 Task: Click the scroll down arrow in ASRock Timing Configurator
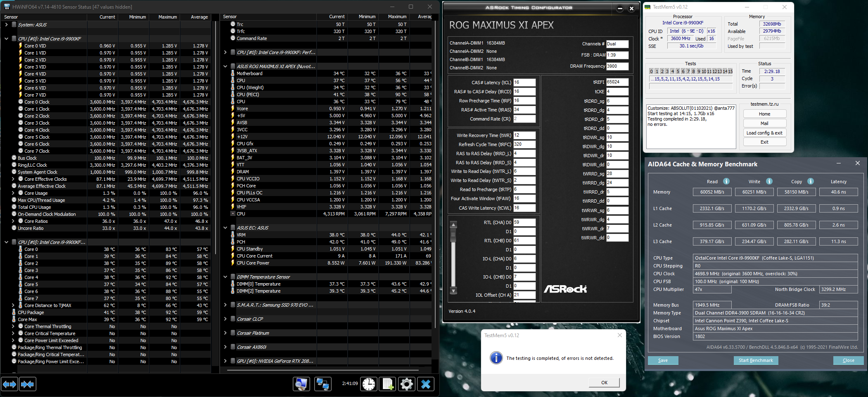(x=453, y=291)
